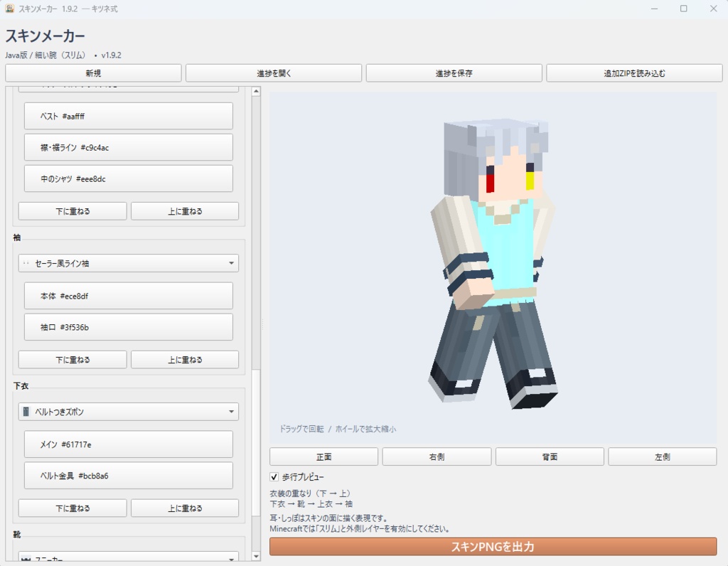Change the sleeve 本体 #ece8df color
728x566 pixels.
point(129,296)
